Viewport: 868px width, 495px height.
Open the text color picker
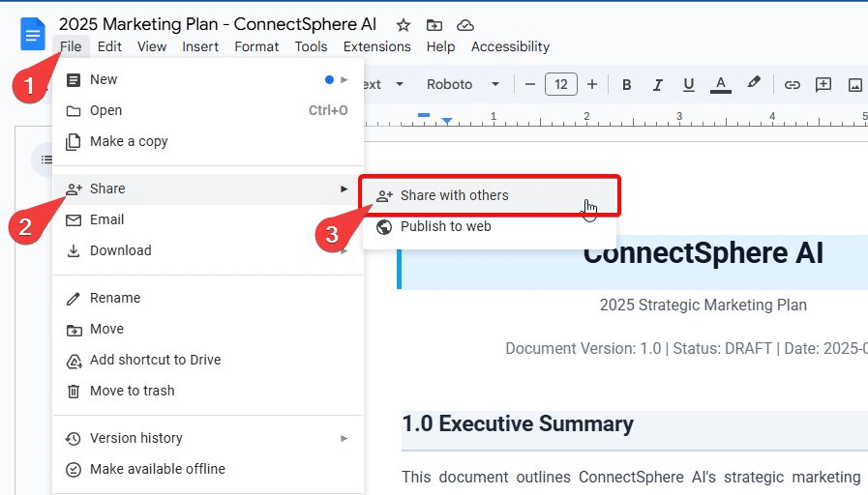point(720,85)
